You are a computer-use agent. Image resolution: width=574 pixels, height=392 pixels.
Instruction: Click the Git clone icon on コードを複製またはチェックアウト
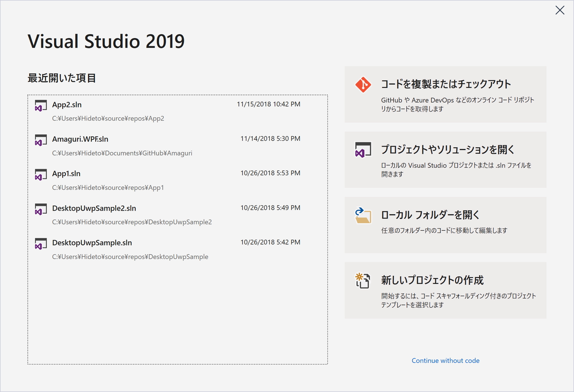[x=363, y=84]
